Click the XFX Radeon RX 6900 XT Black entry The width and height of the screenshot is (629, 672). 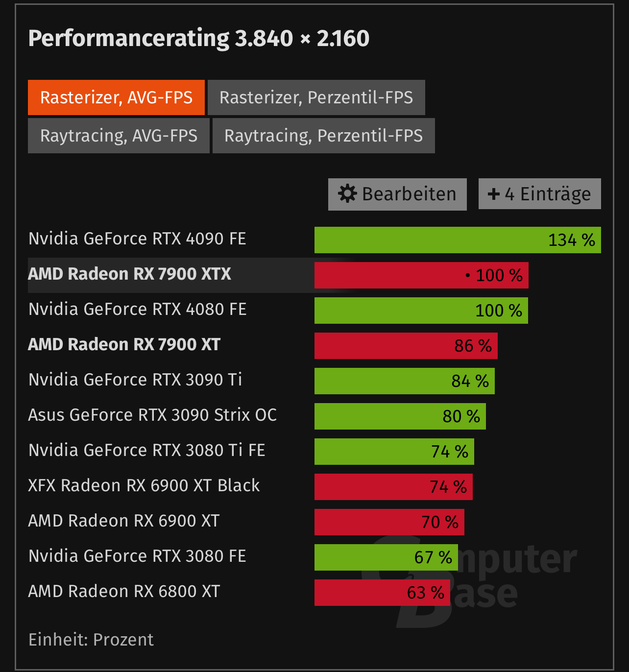click(144, 485)
